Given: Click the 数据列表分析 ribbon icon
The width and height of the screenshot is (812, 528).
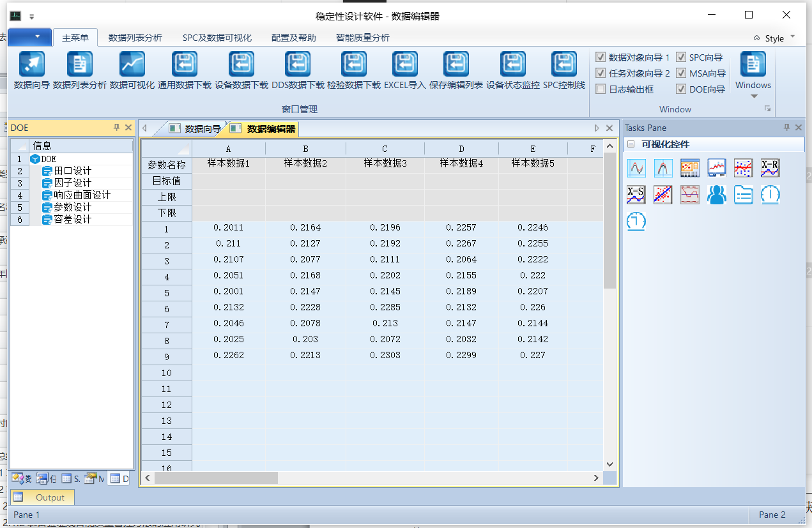Looking at the screenshot, I should (x=79, y=64).
